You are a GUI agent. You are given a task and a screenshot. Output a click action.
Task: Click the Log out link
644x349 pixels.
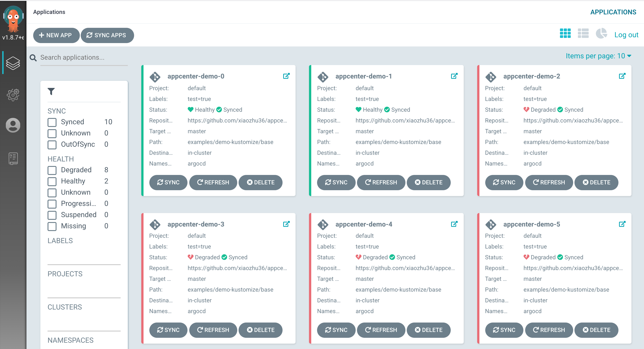click(x=626, y=35)
